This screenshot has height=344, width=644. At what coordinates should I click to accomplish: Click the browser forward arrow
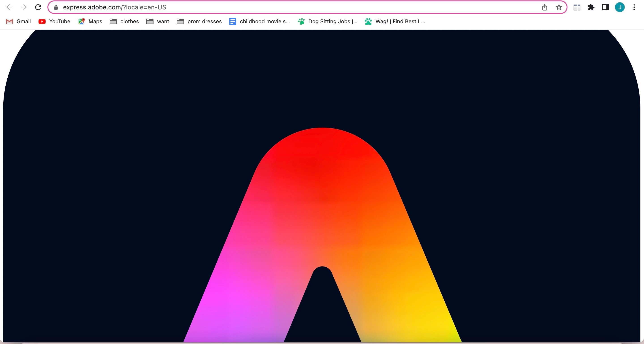coord(24,7)
